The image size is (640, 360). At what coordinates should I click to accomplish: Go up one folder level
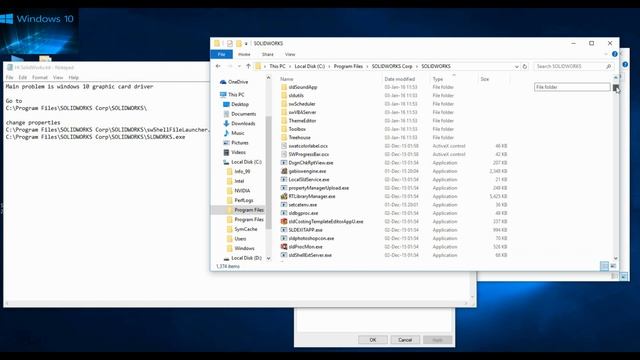(248, 66)
